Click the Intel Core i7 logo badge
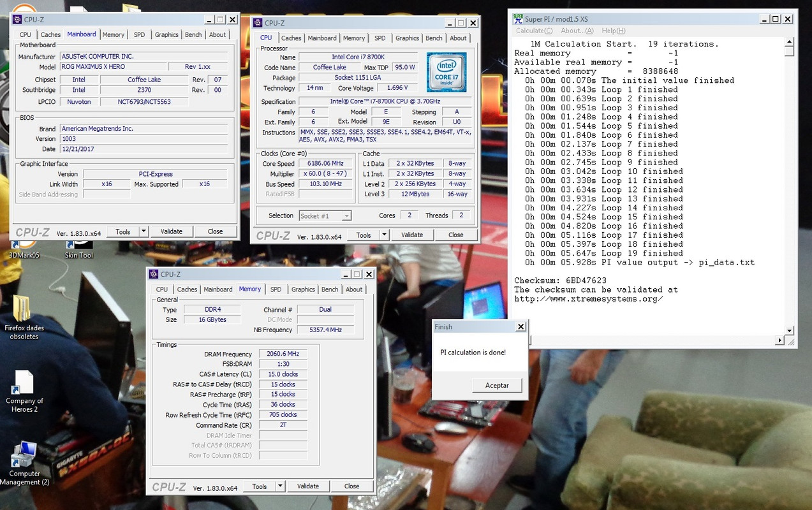This screenshot has width=812, height=510. tap(447, 72)
